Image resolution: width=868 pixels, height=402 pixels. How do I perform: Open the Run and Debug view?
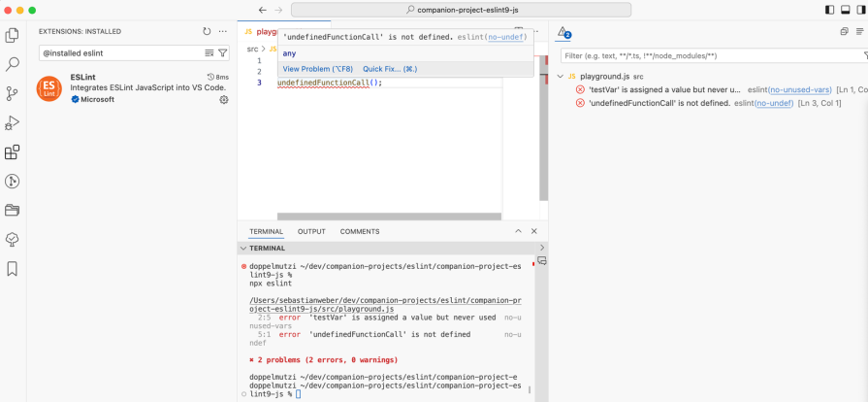pos(13,122)
